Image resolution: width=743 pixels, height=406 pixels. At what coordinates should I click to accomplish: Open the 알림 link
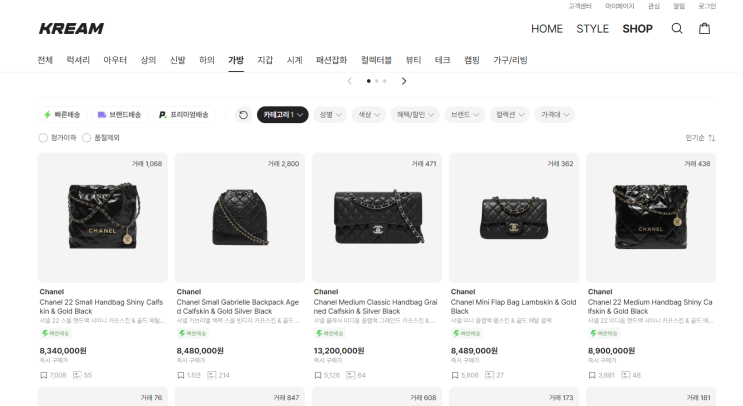click(679, 6)
